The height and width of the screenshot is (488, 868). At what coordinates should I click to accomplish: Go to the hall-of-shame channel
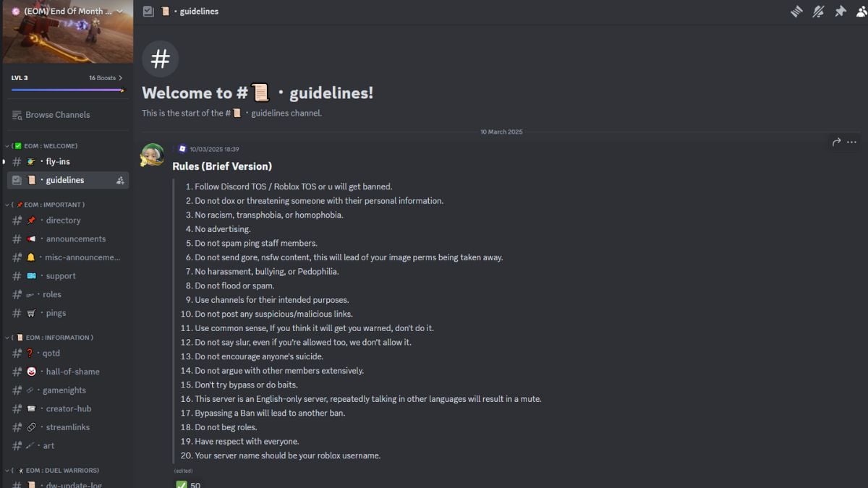(x=72, y=372)
